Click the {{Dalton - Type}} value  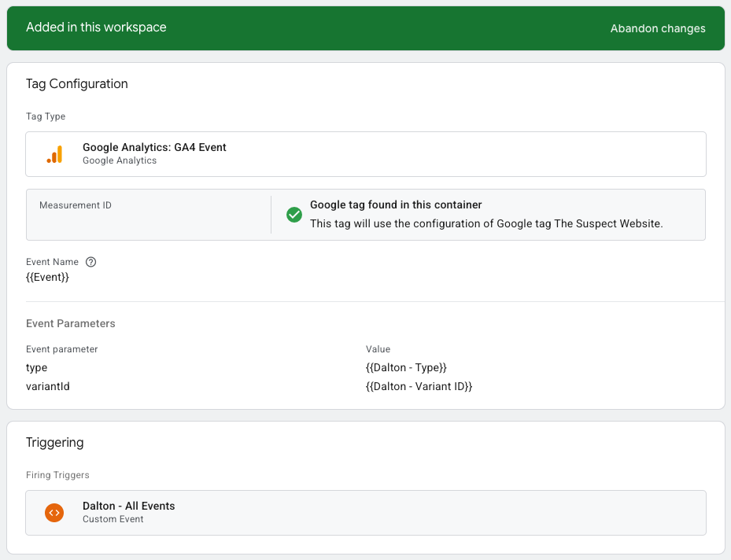click(406, 367)
